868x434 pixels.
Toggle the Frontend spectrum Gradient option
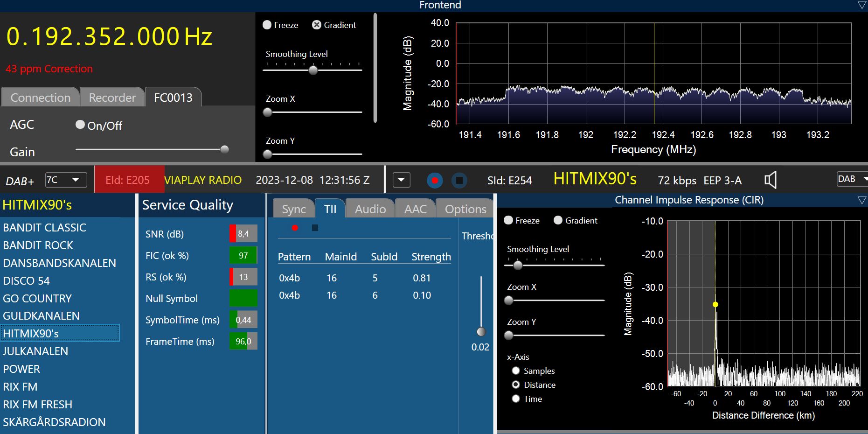[x=317, y=25]
